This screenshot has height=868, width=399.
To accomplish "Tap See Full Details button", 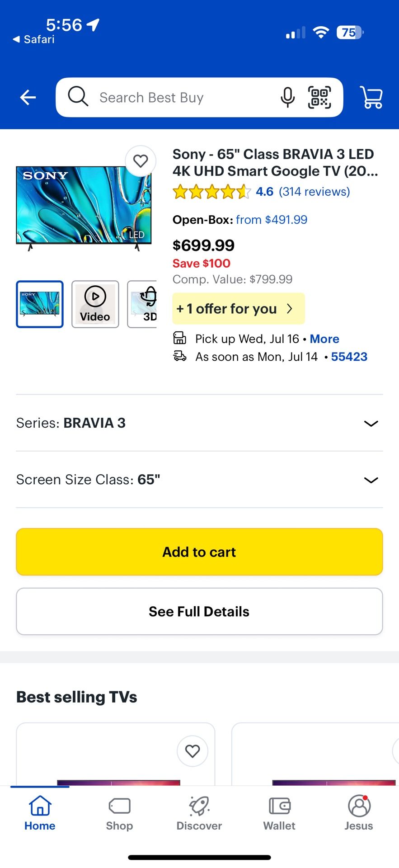I will pyautogui.click(x=199, y=611).
